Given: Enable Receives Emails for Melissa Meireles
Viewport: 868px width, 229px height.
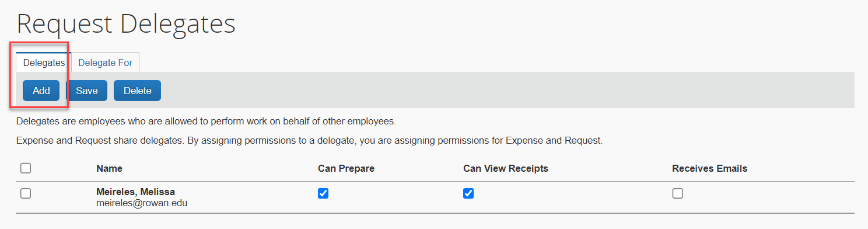Looking at the screenshot, I should click(x=677, y=193).
